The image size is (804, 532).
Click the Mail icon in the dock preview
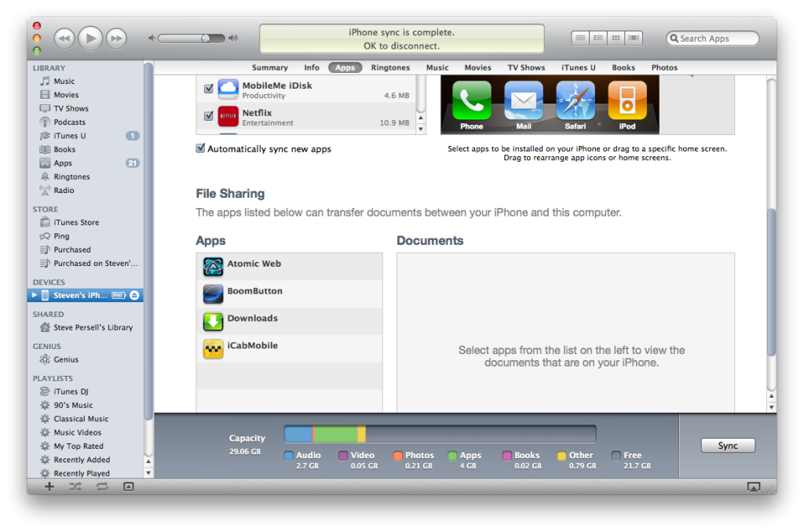[x=523, y=101]
